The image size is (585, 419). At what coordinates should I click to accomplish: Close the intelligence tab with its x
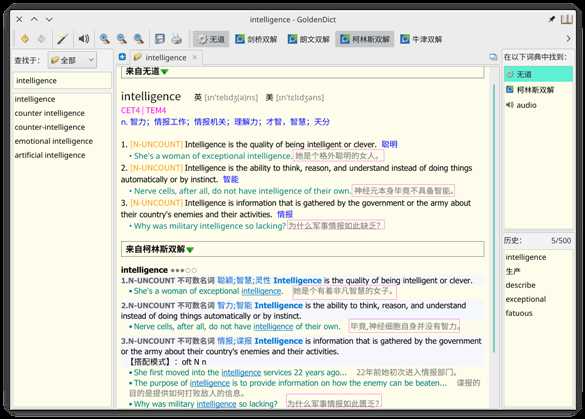click(194, 57)
